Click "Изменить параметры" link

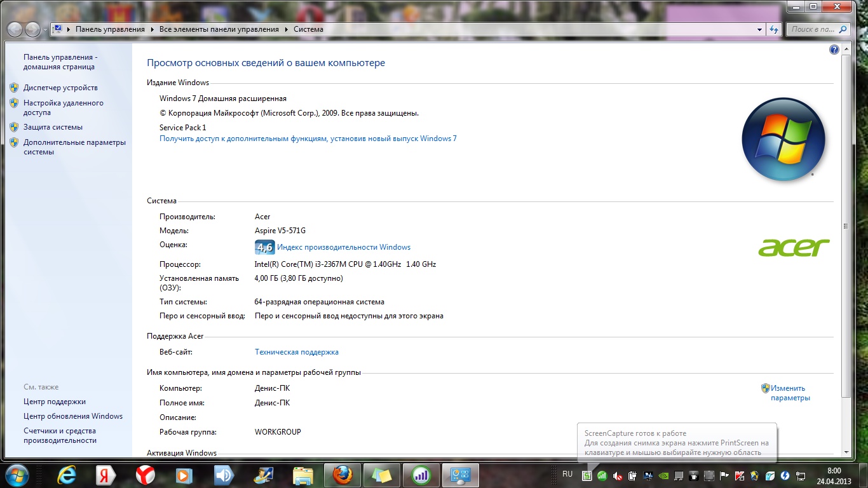point(790,393)
